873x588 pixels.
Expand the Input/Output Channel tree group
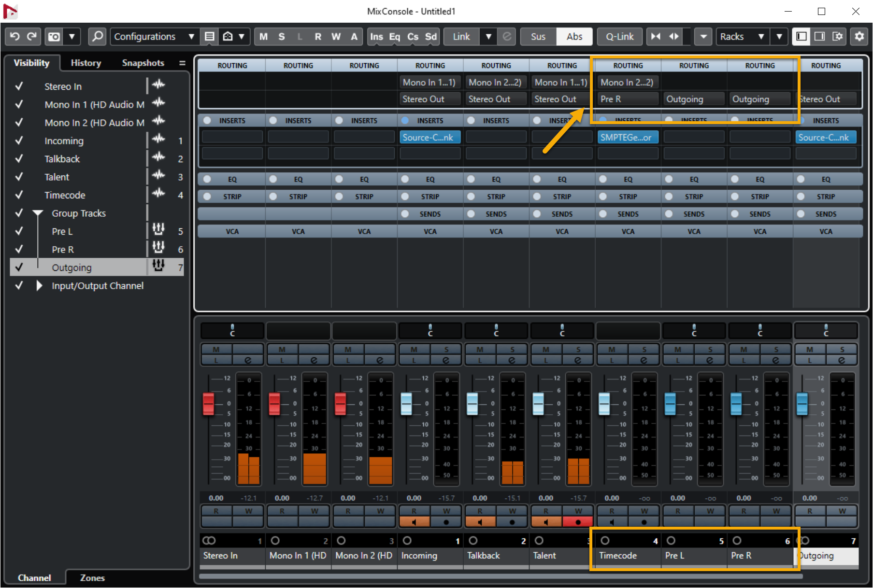click(x=39, y=286)
